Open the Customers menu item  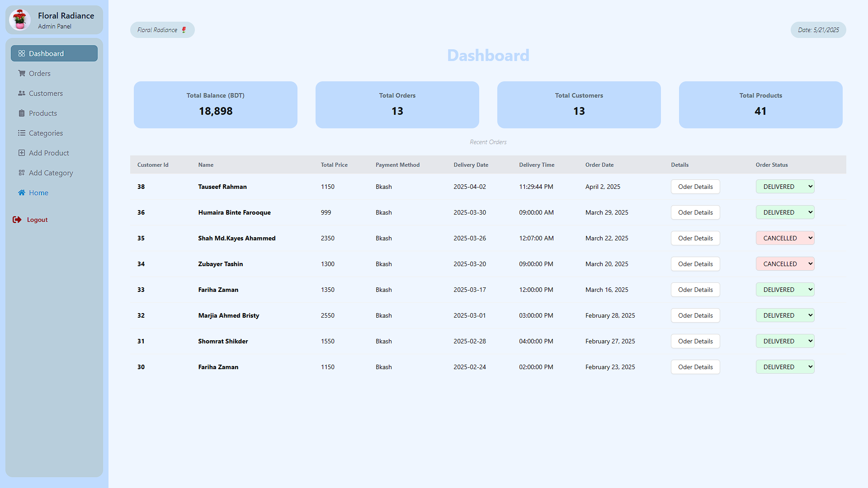[x=46, y=93]
